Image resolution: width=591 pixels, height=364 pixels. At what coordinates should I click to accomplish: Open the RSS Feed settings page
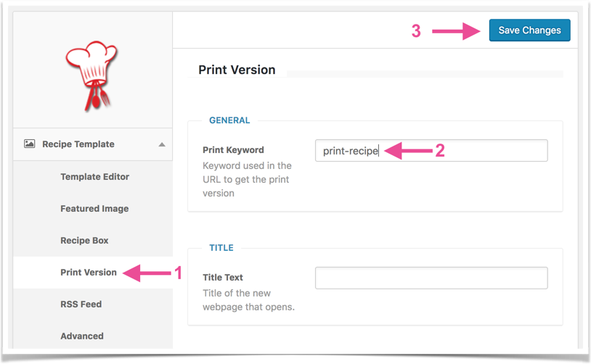[81, 304]
